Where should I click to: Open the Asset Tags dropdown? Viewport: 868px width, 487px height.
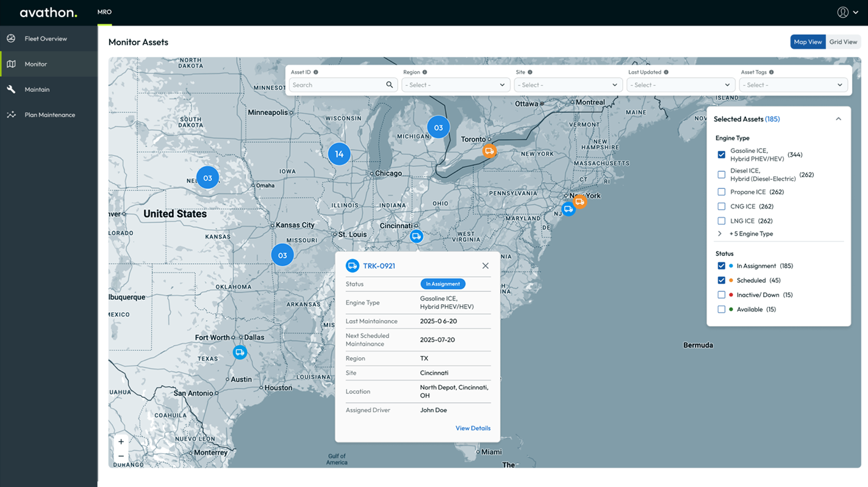pyautogui.click(x=792, y=85)
